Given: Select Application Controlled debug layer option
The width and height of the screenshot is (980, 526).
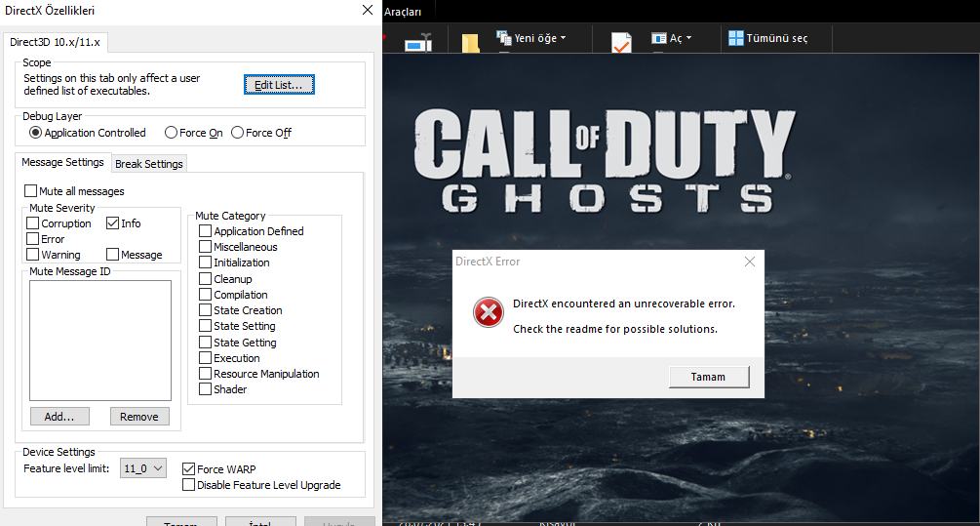Looking at the screenshot, I should 36,133.
